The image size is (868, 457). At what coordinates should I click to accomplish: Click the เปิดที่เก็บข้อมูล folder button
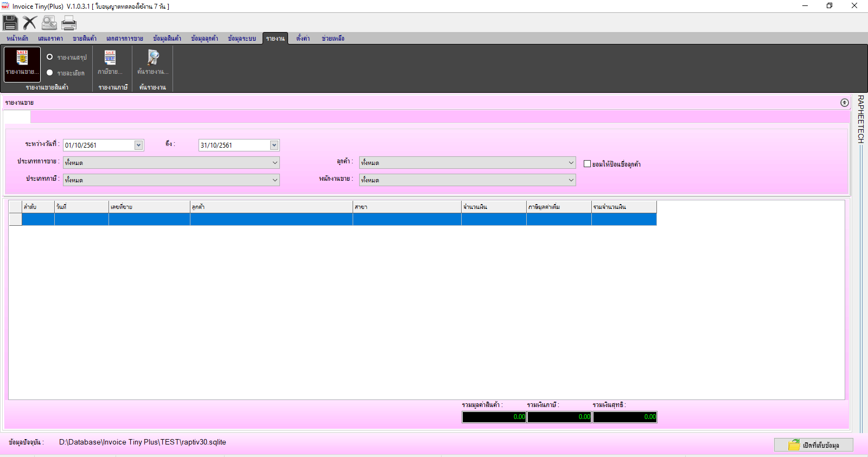tap(813, 445)
